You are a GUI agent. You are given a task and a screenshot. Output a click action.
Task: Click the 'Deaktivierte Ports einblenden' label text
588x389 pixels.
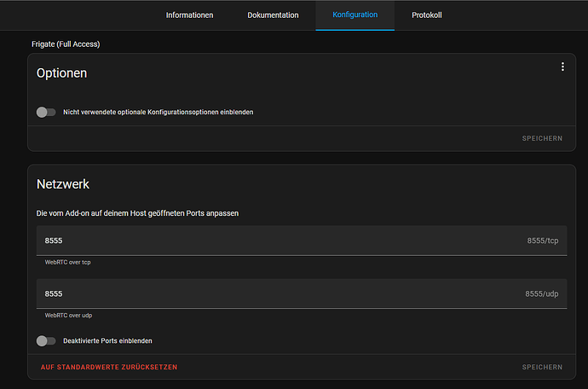point(107,341)
